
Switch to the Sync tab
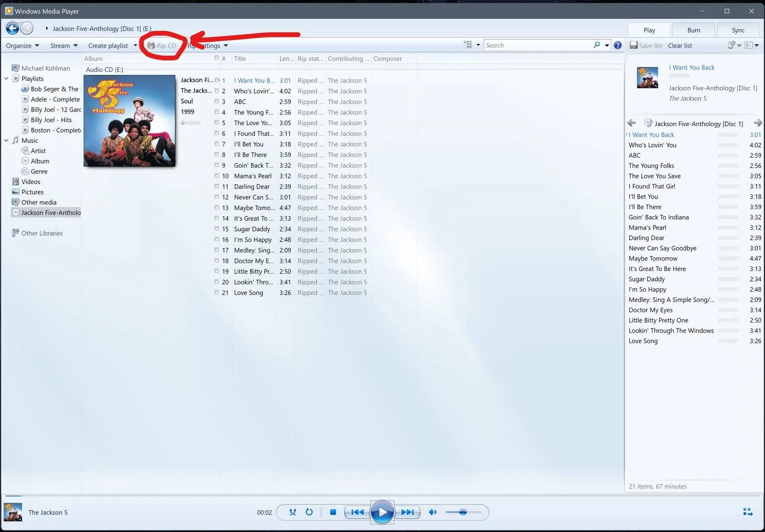click(x=738, y=30)
